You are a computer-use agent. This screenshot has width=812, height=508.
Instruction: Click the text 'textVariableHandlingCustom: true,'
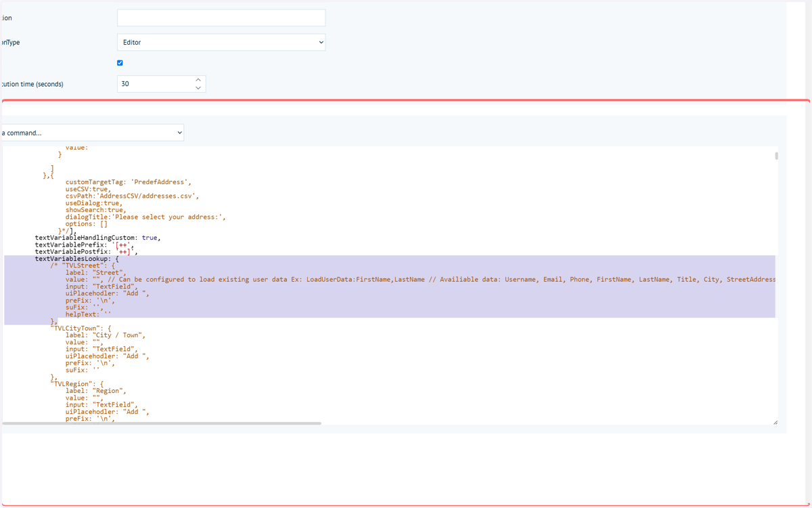coord(98,238)
